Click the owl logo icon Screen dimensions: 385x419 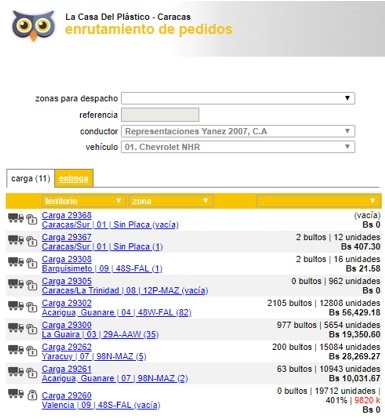(x=33, y=26)
